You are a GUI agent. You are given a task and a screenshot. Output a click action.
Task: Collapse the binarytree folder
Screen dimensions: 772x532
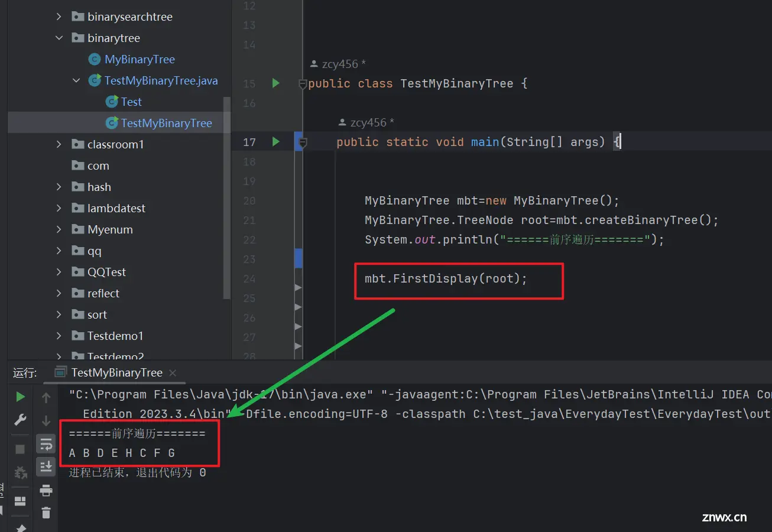pyautogui.click(x=59, y=38)
